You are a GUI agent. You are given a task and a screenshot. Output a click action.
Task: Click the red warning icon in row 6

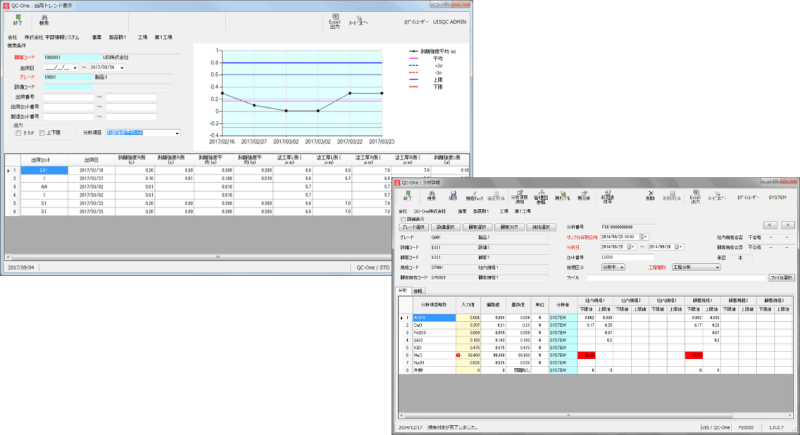(x=458, y=354)
